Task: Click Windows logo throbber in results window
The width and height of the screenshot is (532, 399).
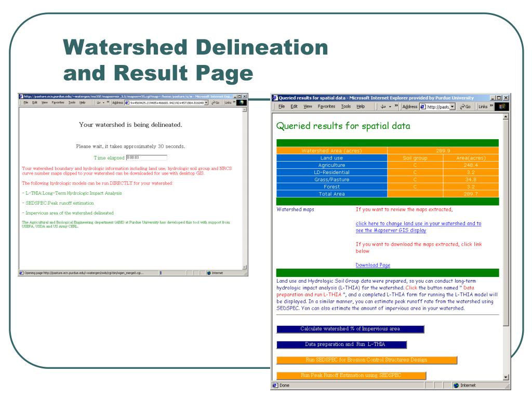Action: (x=502, y=107)
